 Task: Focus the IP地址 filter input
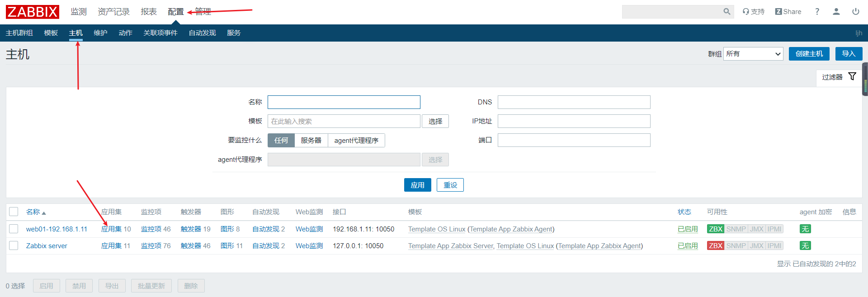pyautogui.click(x=574, y=121)
